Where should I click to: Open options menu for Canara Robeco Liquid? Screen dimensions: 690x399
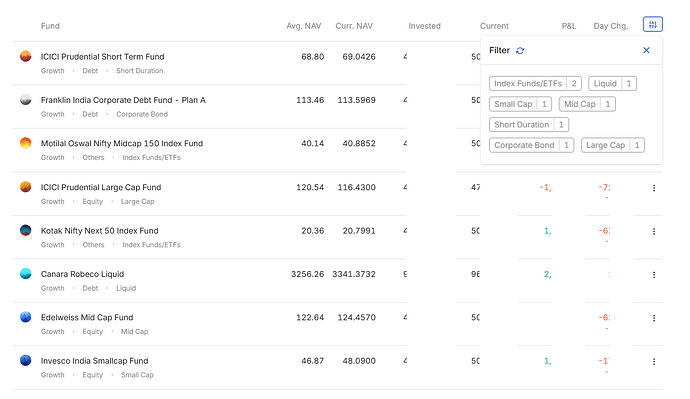coord(654,275)
